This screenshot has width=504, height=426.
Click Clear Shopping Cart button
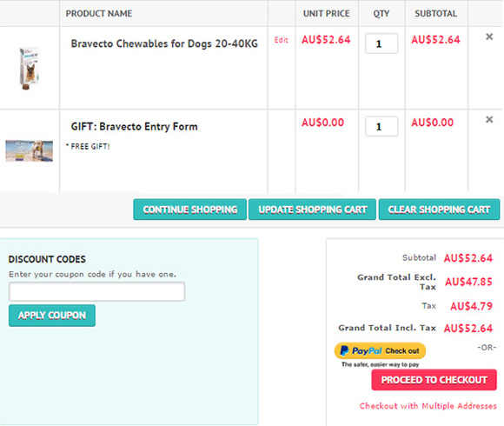coord(439,210)
